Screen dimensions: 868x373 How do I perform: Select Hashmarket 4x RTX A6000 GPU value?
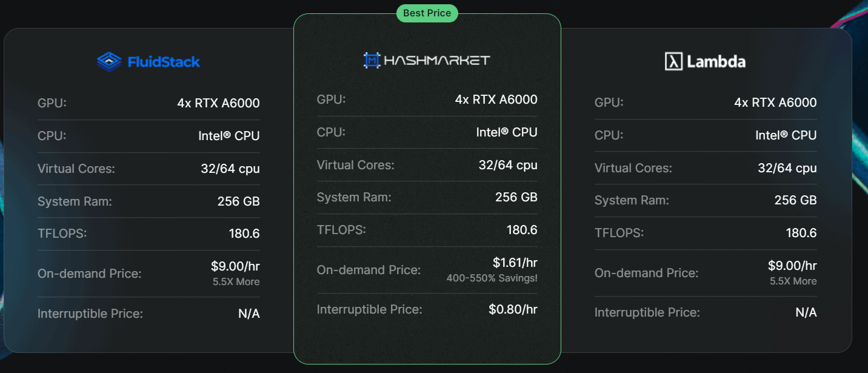(496, 99)
